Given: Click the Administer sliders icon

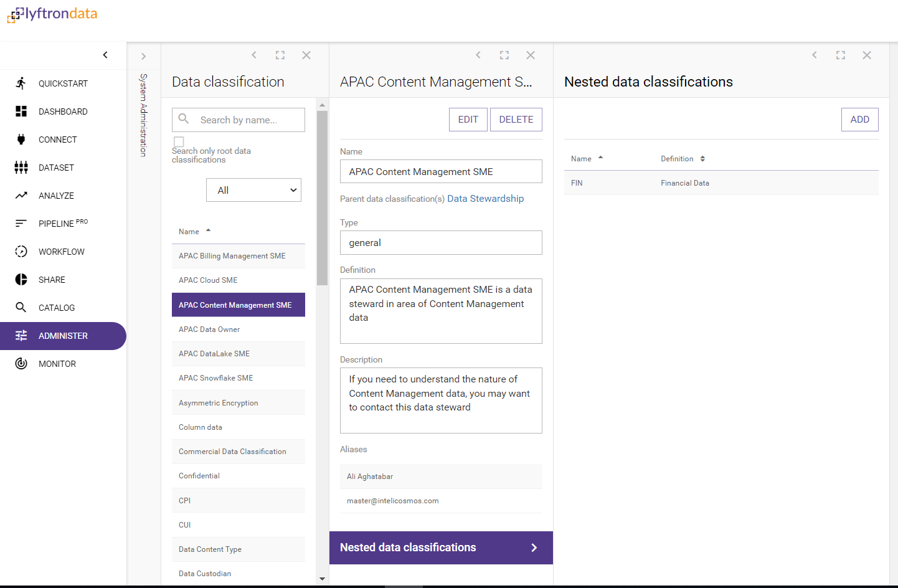Looking at the screenshot, I should point(21,336).
